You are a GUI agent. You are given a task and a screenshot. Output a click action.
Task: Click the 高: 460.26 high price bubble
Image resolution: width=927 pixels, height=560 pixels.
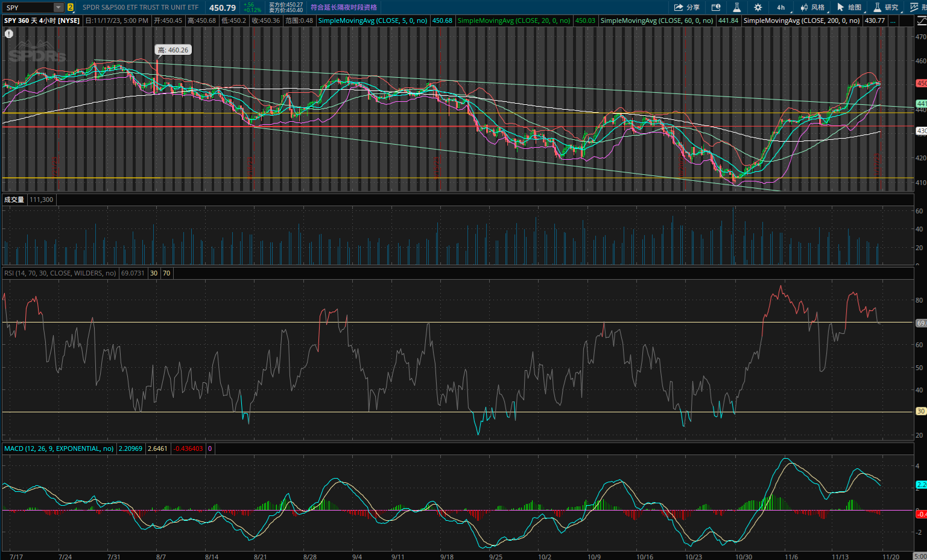pyautogui.click(x=174, y=50)
